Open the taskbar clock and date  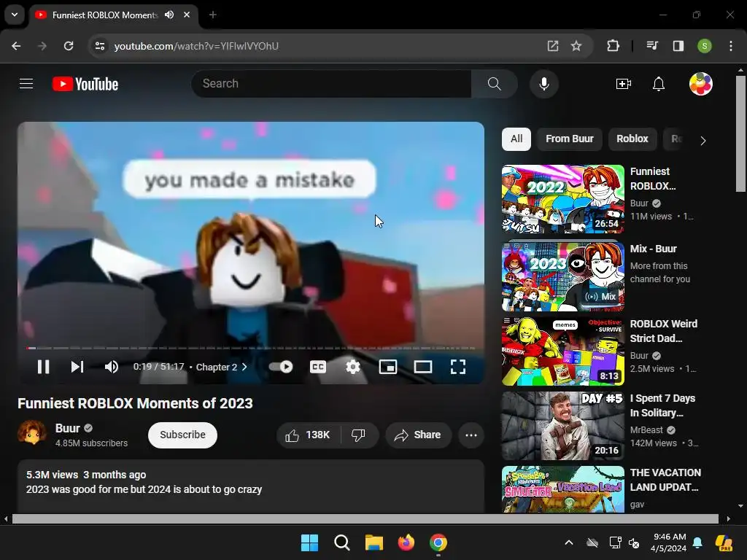pyautogui.click(x=669, y=542)
